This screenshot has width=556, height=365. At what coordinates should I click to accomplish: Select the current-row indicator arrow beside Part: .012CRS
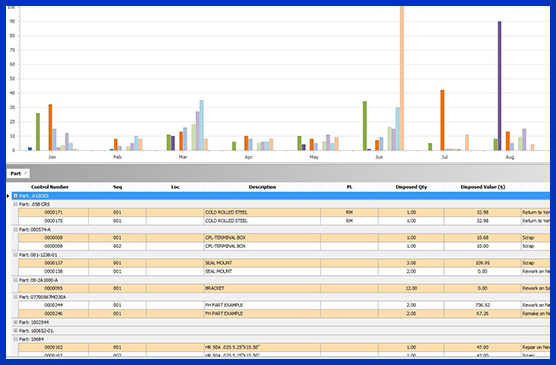pos(8,196)
